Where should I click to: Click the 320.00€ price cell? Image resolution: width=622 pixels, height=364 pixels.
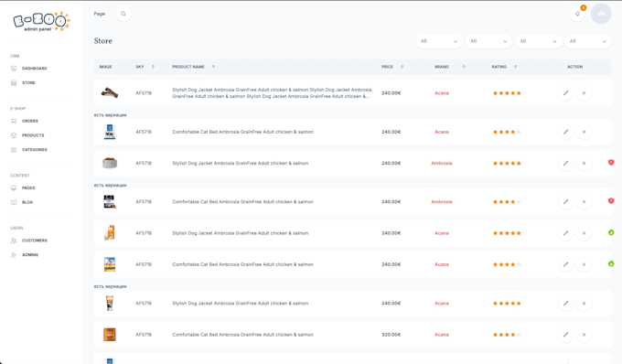[391, 335]
